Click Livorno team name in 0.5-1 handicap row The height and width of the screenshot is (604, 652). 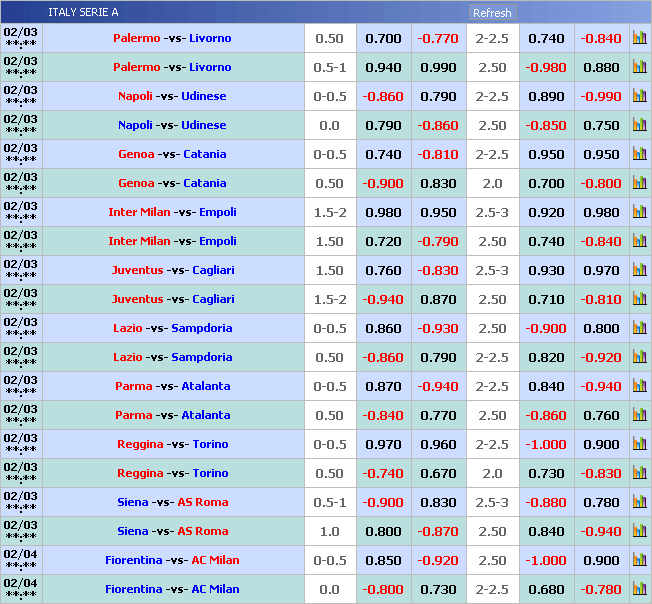tap(210, 67)
